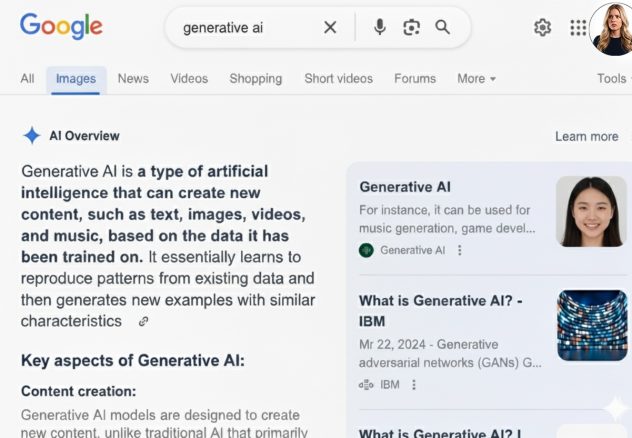Click the IBM blue screens thumbnail
This screenshot has height=438, width=632.
coord(592,325)
